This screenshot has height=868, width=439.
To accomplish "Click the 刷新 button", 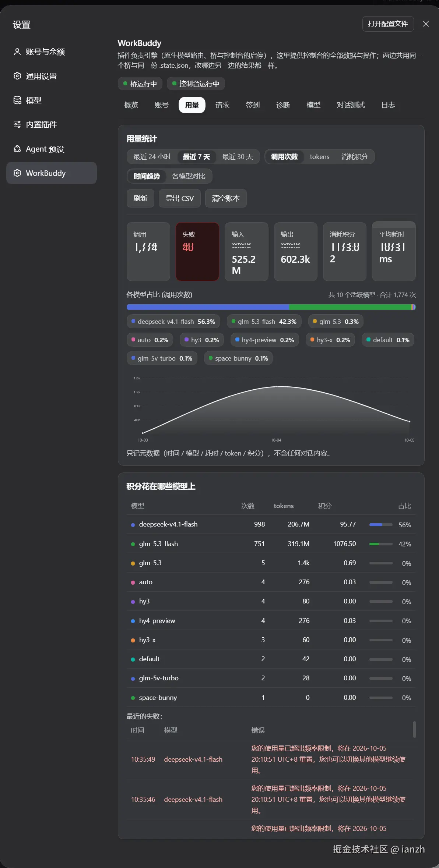I will point(140,199).
